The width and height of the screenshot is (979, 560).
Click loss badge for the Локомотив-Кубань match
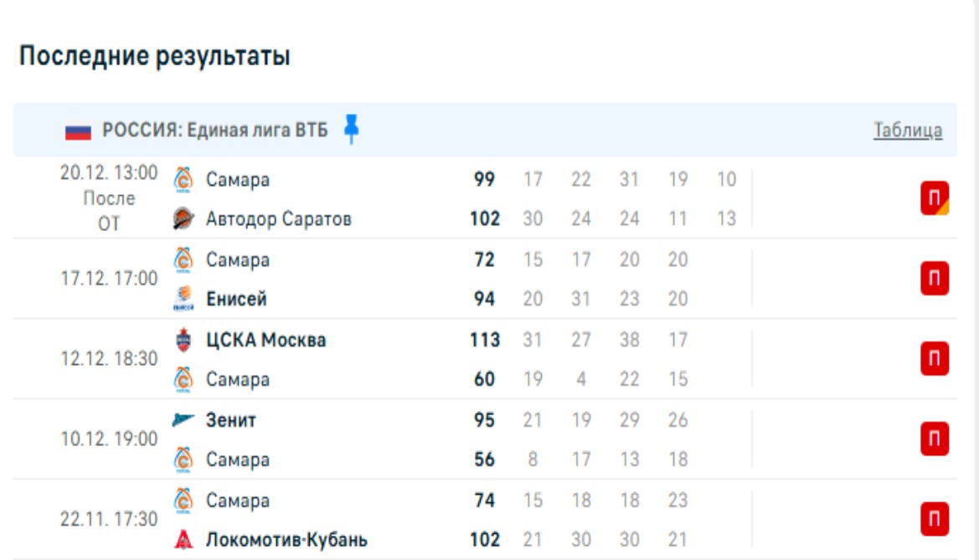point(935,520)
